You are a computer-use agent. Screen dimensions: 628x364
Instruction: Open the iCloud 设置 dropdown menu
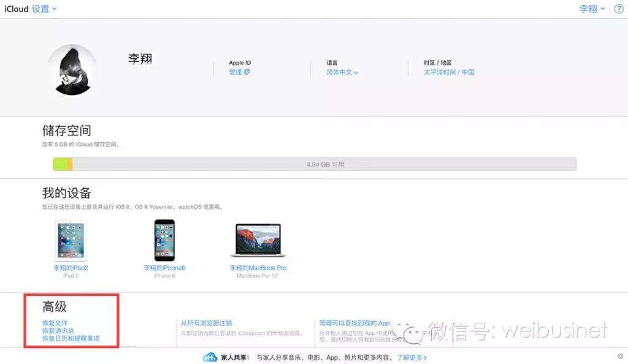point(31,9)
